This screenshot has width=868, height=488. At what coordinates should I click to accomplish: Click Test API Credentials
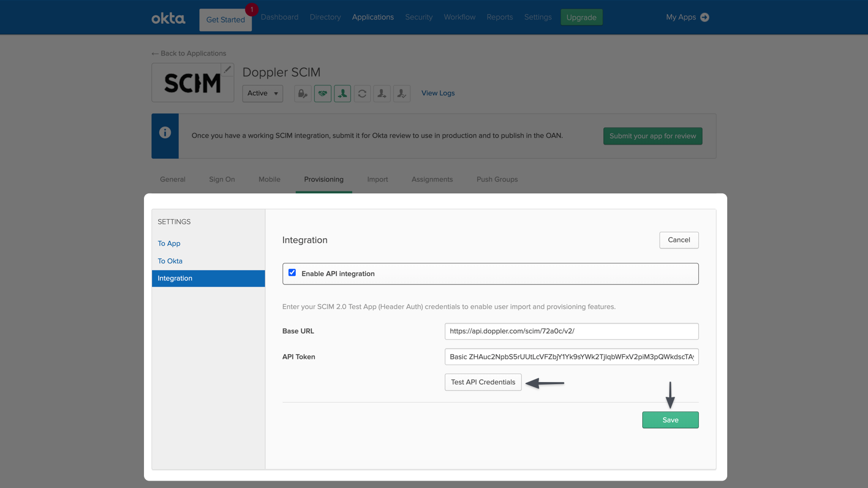(483, 382)
